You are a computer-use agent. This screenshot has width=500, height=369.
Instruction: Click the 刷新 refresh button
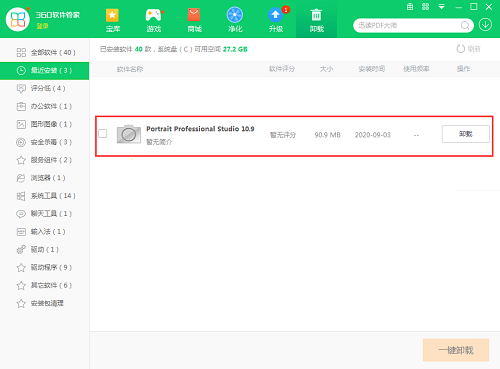click(468, 49)
